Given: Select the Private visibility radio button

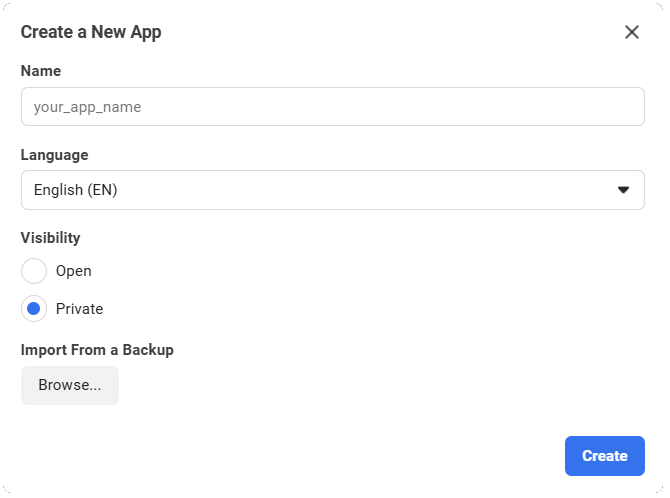Looking at the screenshot, I should click(34, 309).
